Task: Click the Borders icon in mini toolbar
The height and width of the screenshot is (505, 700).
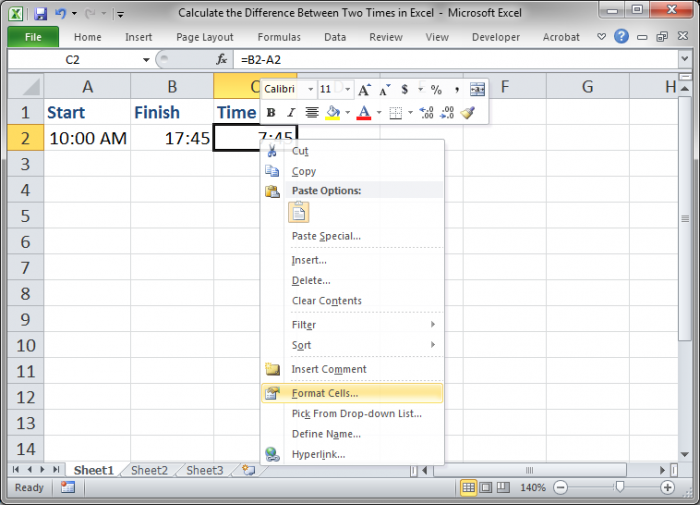Action: pyautogui.click(x=396, y=113)
